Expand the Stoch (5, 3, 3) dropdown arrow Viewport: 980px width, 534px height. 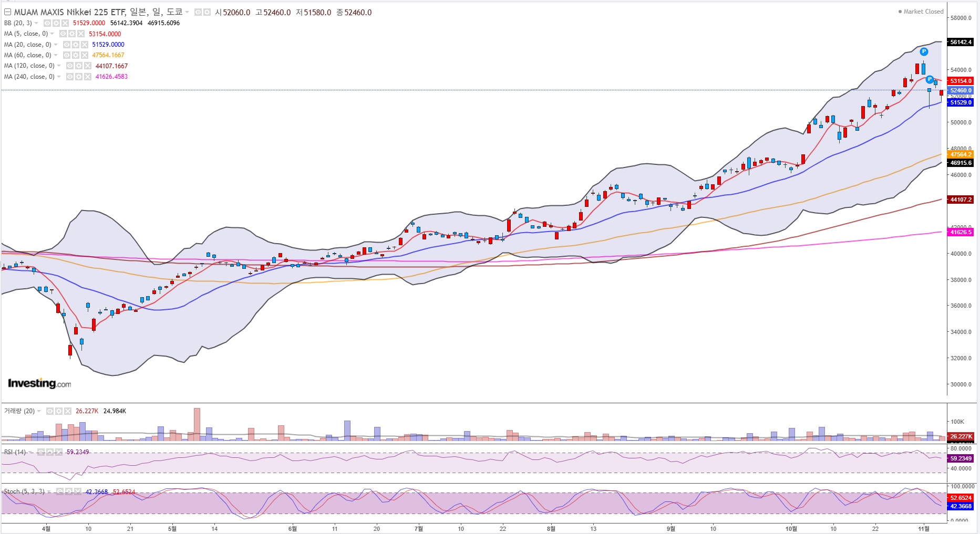(49, 492)
